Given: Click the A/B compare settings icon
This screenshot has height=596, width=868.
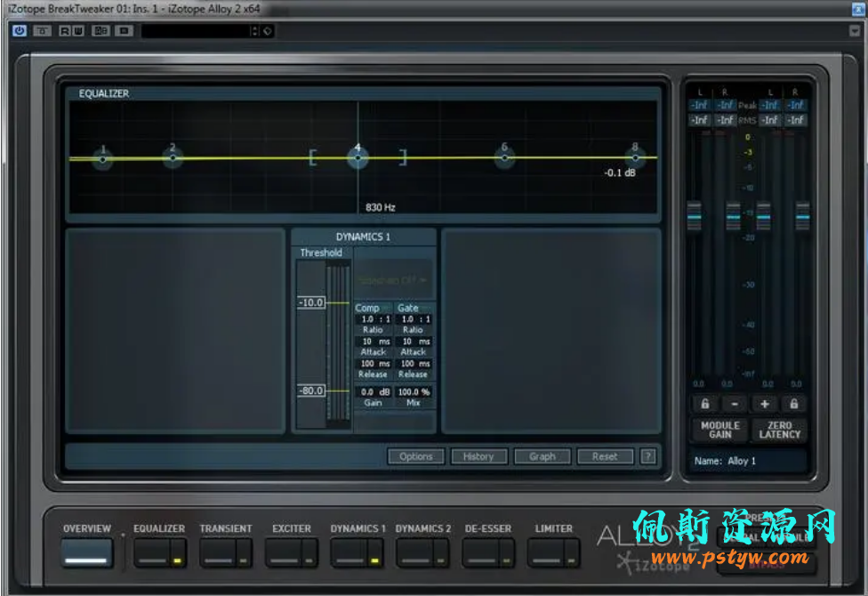Looking at the screenshot, I should (x=100, y=30).
